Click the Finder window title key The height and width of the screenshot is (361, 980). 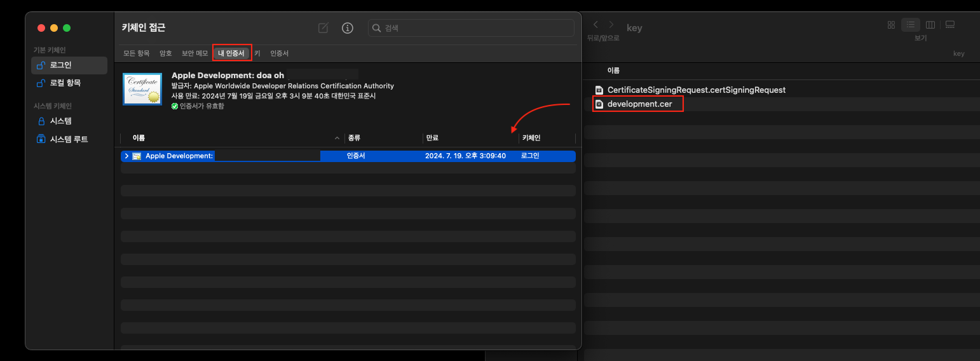[634, 28]
